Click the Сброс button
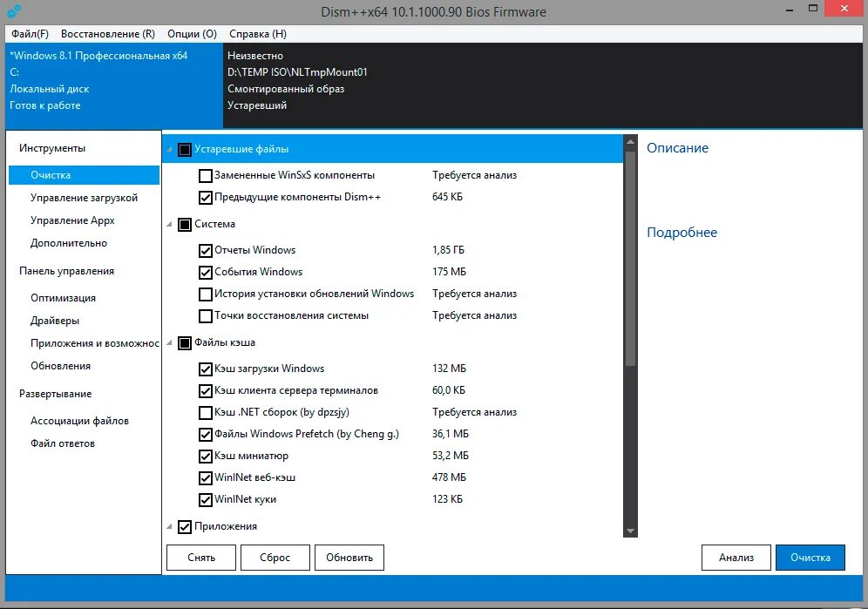868x609 pixels. 275,558
